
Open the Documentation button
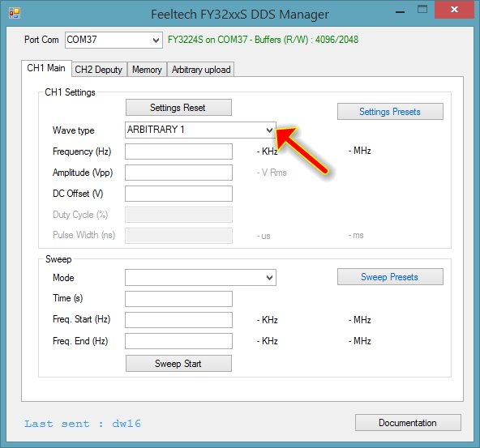point(408,423)
